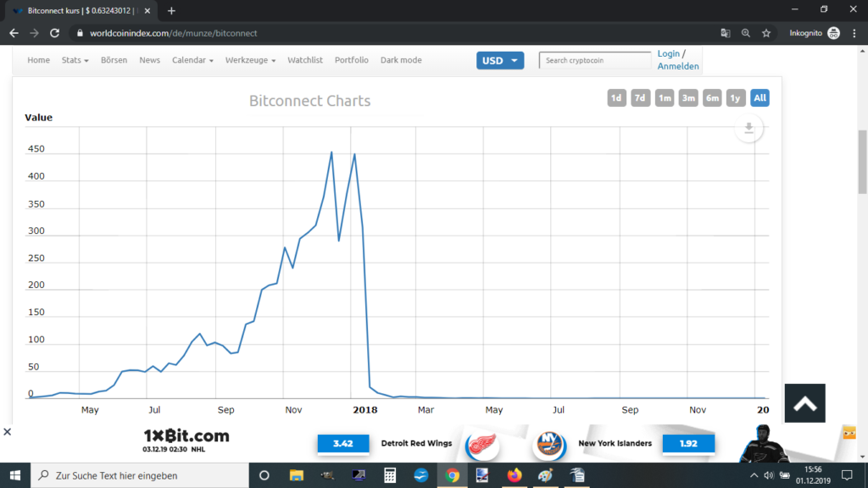View site lock security info
868x488 pixels.
(x=80, y=33)
